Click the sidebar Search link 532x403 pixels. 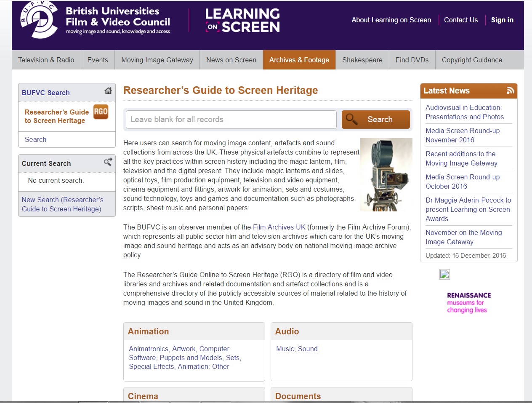point(35,139)
